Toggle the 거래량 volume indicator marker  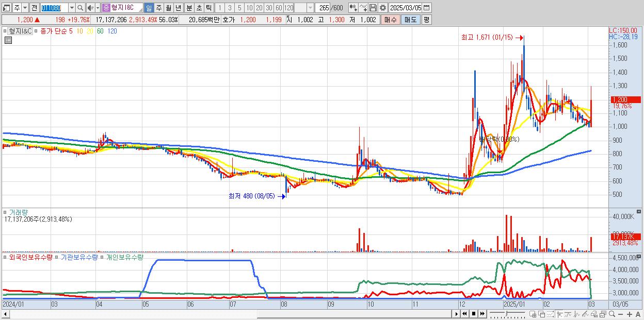click(5, 212)
